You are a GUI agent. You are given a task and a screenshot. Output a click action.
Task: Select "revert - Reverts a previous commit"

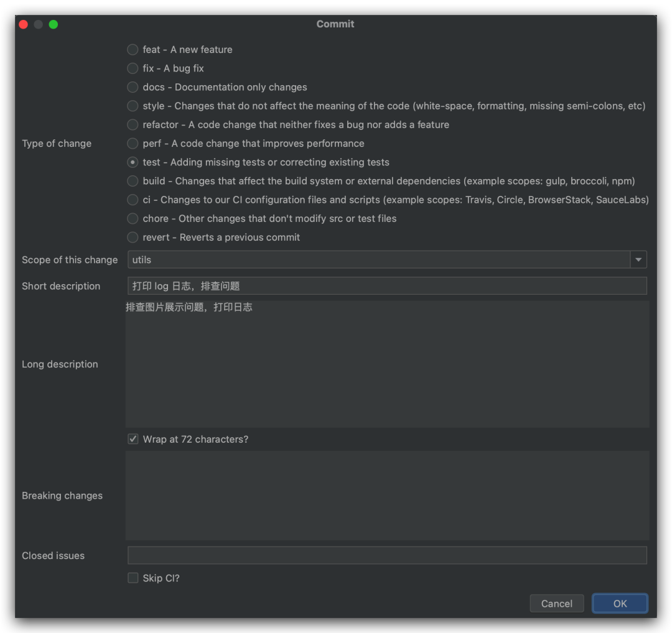click(x=133, y=237)
